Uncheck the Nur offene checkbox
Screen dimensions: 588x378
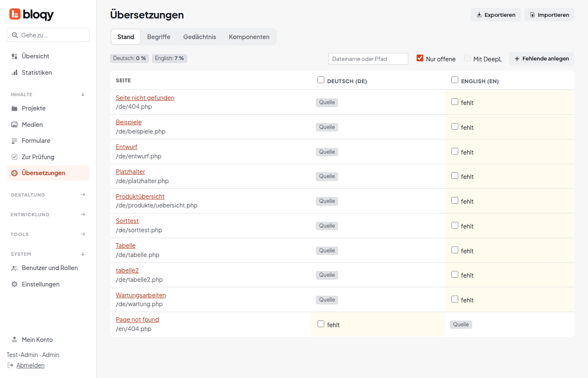pyautogui.click(x=420, y=58)
